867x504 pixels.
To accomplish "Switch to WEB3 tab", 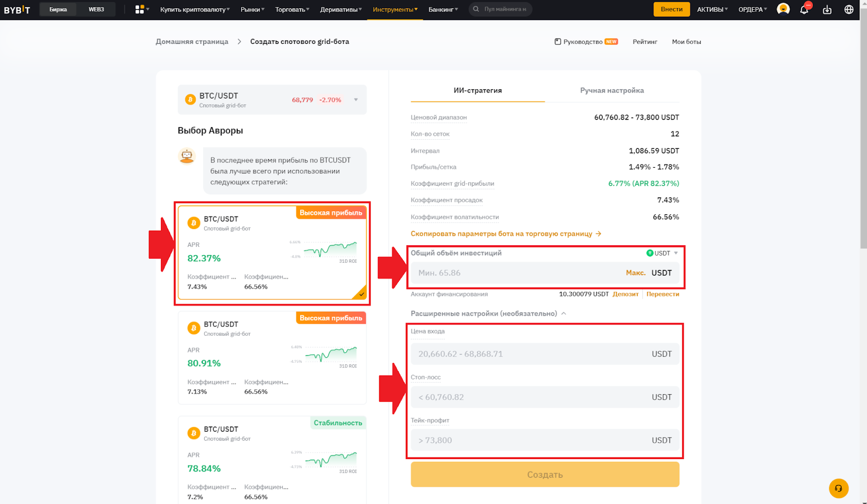I will pyautogui.click(x=96, y=9).
